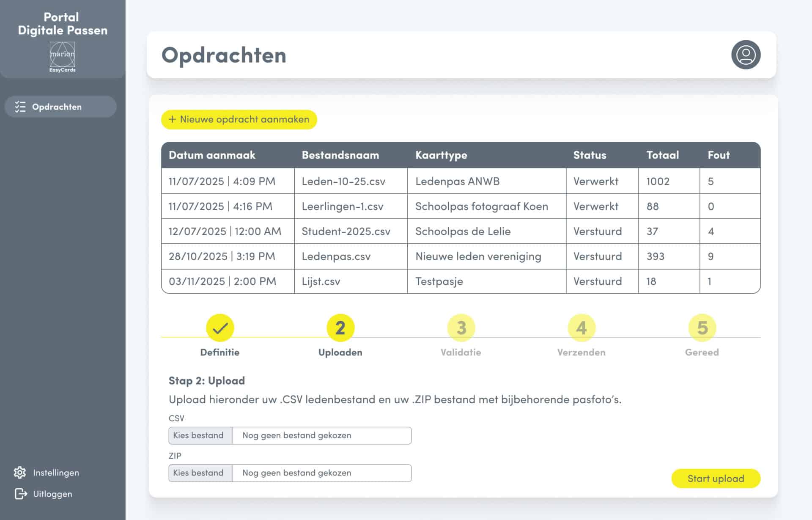Screen dimensions: 812x520
Task: Open the user profile avatar icon
Action: point(746,55)
